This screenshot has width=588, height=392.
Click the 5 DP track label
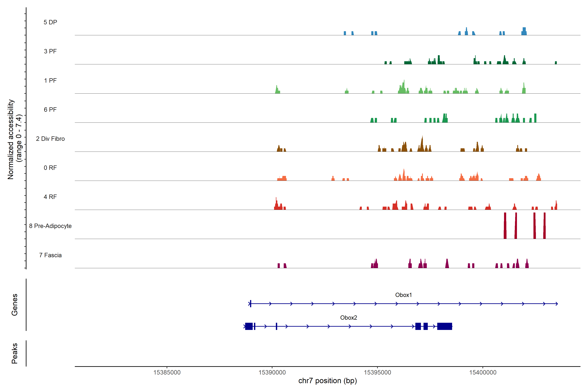(50, 22)
